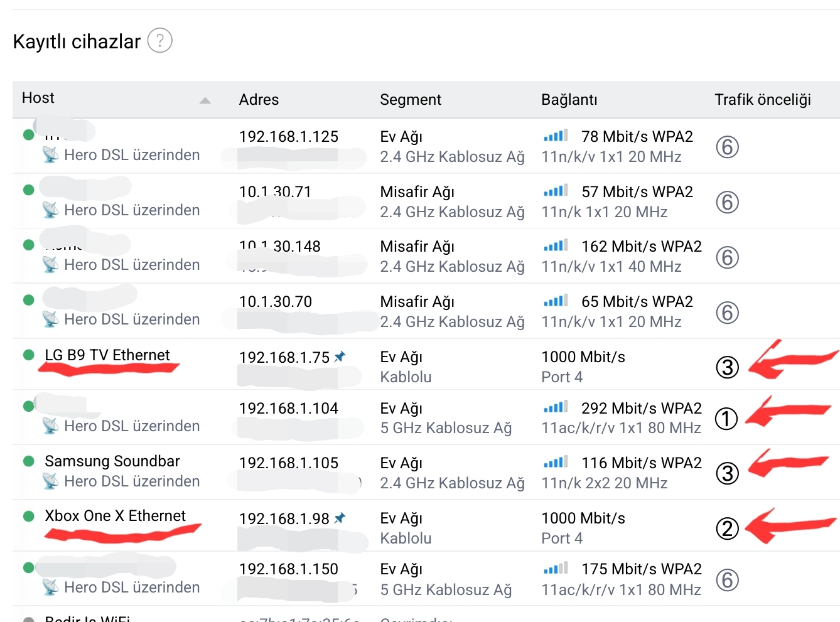Sort by the Bağlantı column header
The height and width of the screenshot is (622, 840).
point(569,100)
